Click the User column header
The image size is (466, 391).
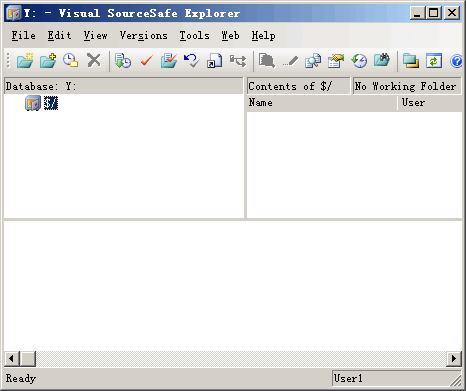[430, 103]
